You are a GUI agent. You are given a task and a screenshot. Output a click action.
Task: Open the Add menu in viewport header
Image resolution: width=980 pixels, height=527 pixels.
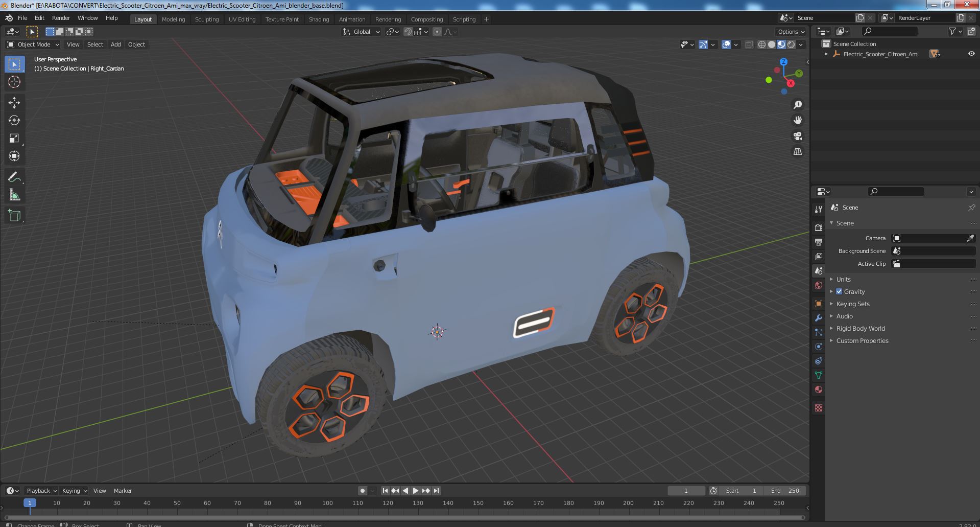click(x=116, y=44)
